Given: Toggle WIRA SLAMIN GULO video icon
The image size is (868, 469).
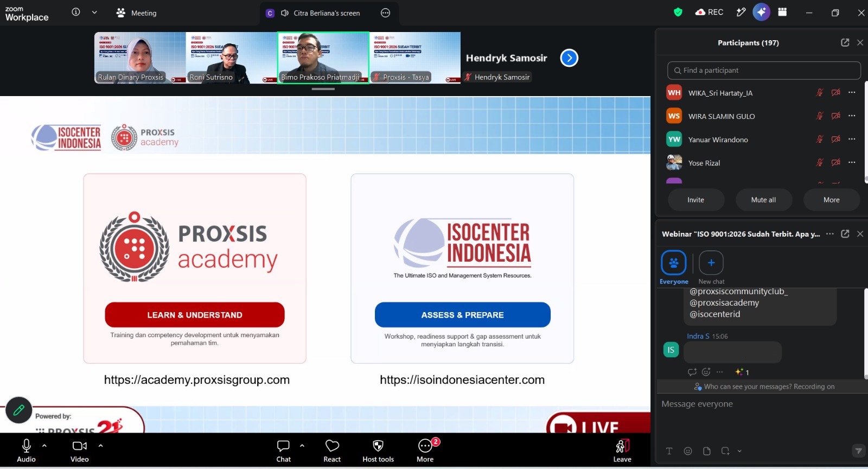Looking at the screenshot, I should (836, 116).
